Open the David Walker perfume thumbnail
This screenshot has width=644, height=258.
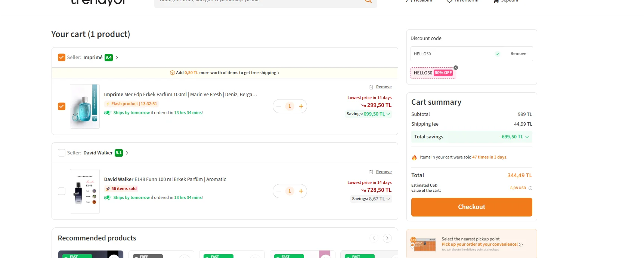coord(85,191)
